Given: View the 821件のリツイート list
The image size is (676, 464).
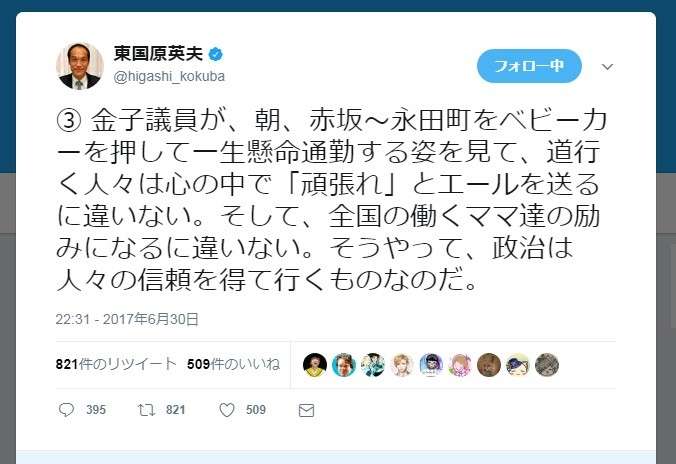Looking at the screenshot, I should pos(116,364).
